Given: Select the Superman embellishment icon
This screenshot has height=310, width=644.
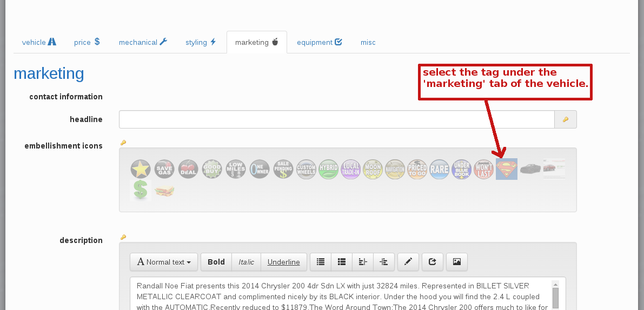Looking at the screenshot, I should tap(507, 169).
